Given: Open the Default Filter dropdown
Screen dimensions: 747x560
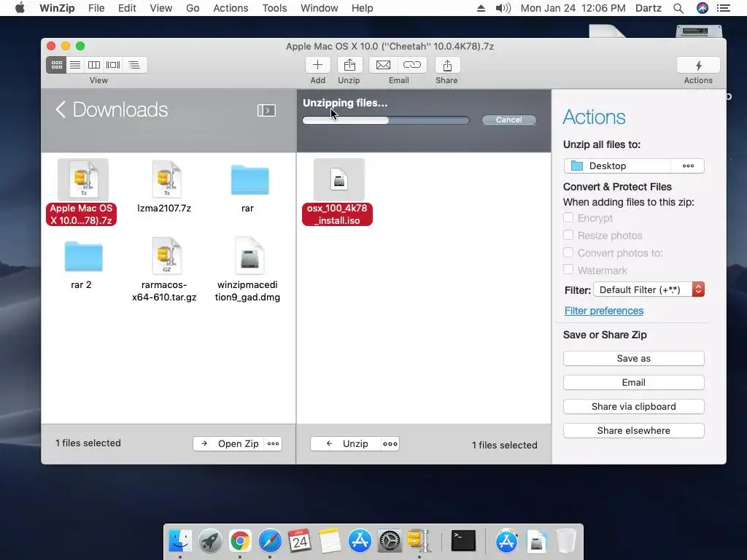Looking at the screenshot, I should pyautogui.click(x=649, y=289).
